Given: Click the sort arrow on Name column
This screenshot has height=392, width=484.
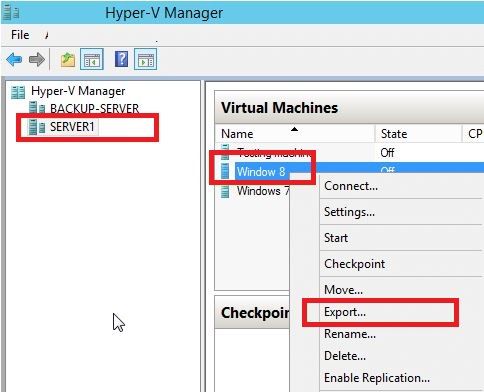Looking at the screenshot, I should pyautogui.click(x=294, y=129).
